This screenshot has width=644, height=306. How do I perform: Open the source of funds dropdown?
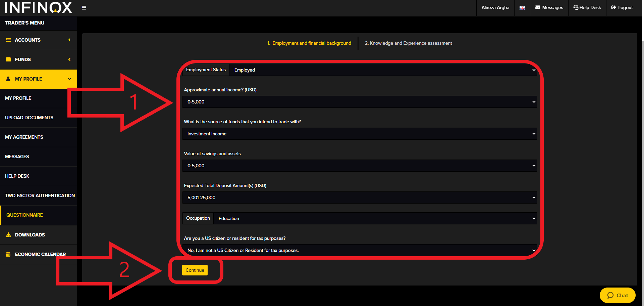tap(360, 134)
